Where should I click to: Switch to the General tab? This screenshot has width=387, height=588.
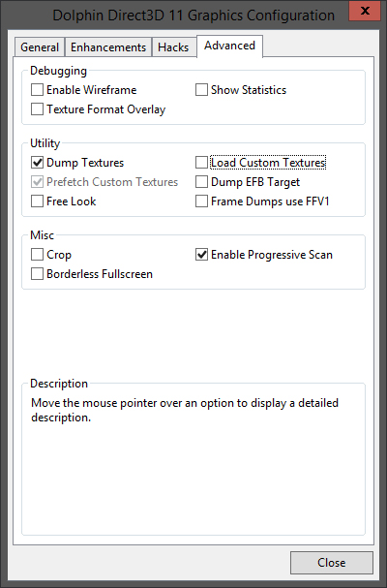coord(40,47)
